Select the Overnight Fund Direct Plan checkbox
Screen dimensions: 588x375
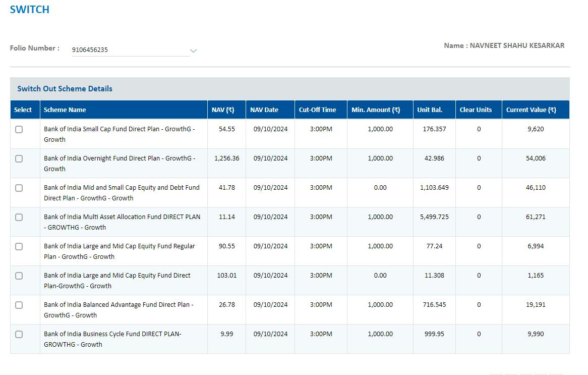(19, 159)
